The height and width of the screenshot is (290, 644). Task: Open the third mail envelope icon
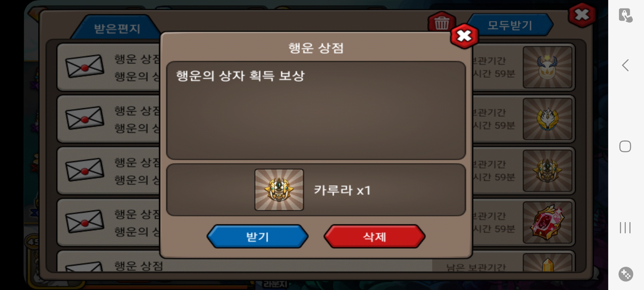(x=85, y=170)
